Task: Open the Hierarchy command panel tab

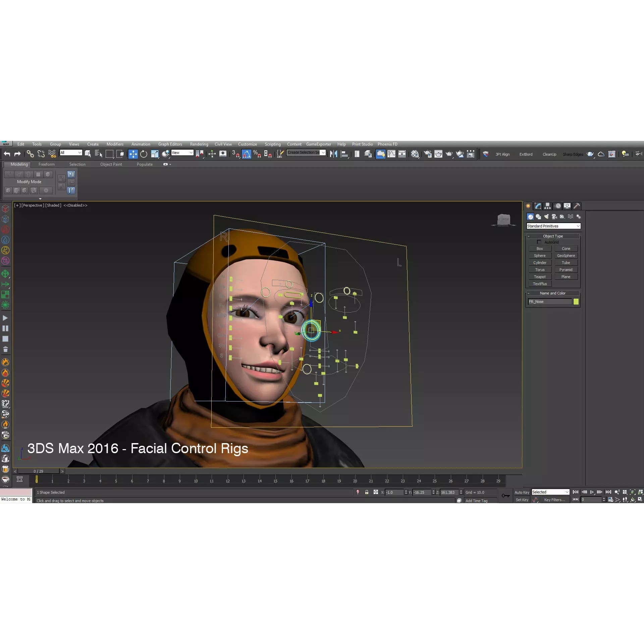Action: click(548, 206)
